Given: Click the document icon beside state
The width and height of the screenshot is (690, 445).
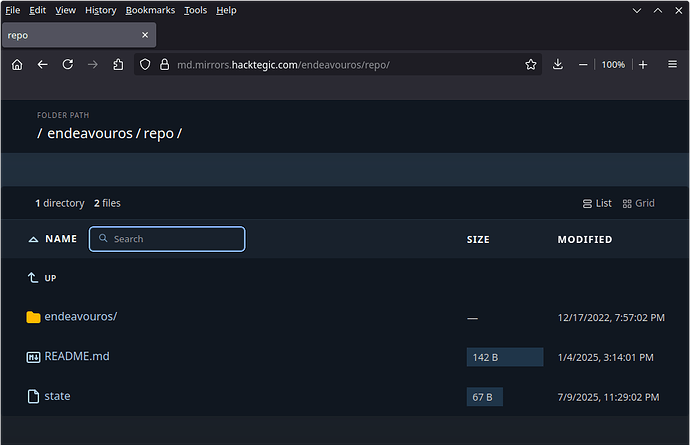Looking at the screenshot, I should point(33,396).
